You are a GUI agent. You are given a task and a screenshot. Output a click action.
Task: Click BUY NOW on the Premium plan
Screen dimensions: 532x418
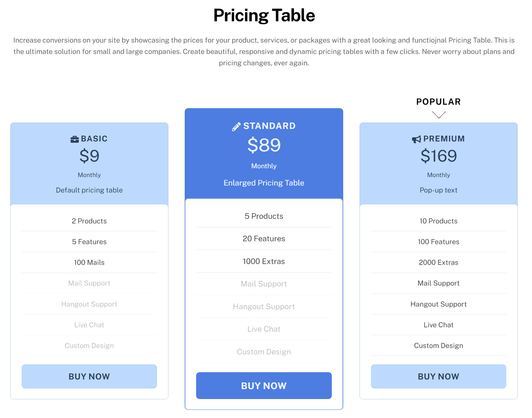(x=438, y=376)
